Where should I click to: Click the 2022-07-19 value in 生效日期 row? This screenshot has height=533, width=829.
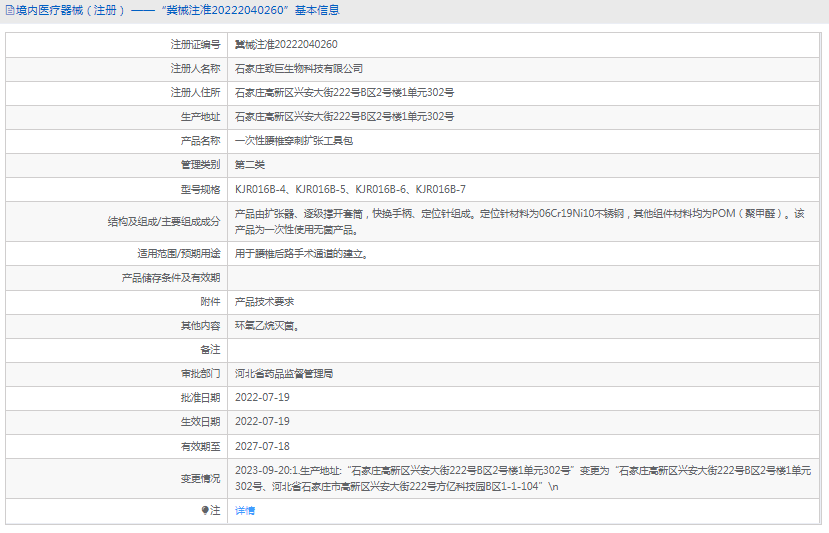[x=262, y=422]
